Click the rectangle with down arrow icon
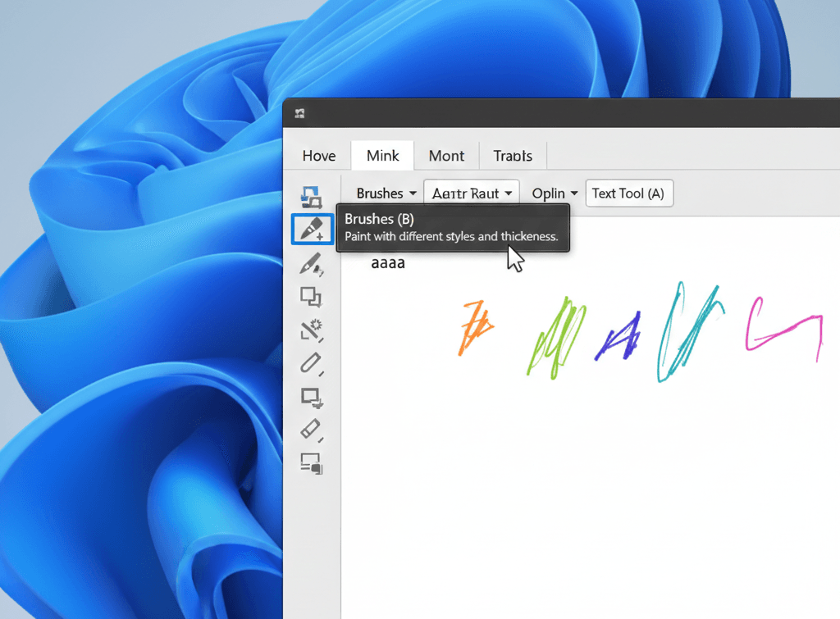 pos(312,398)
